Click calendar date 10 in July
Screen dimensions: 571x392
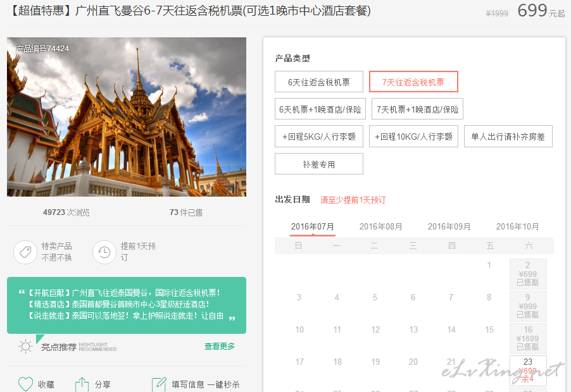tap(299, 329)
